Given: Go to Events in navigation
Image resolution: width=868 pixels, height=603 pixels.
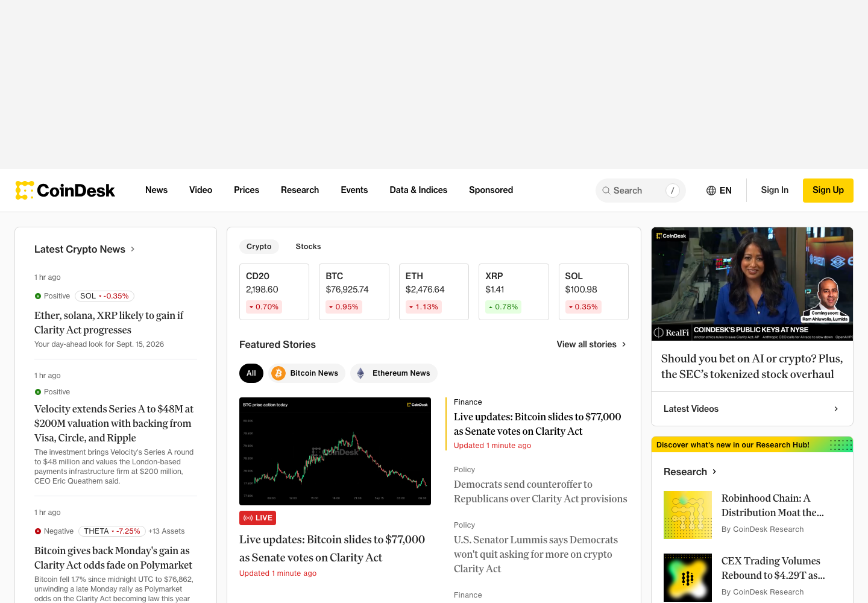Looking at the screenshot, I should (354, 190).
